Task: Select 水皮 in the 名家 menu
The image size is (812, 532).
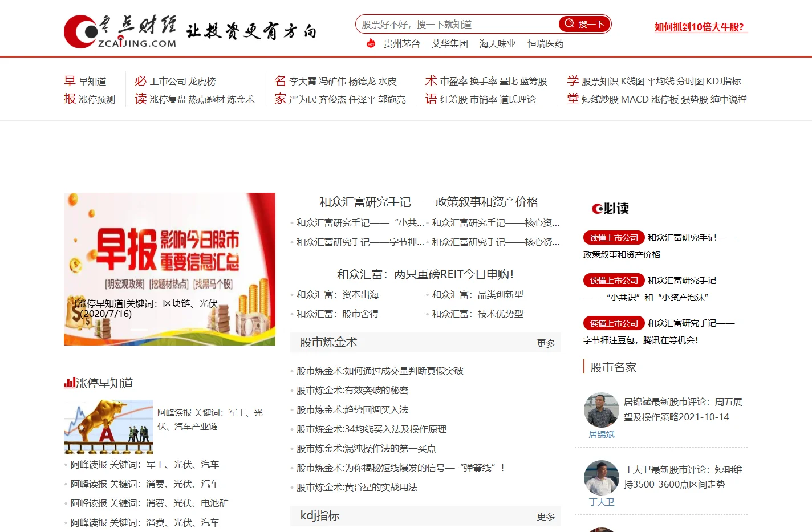Action: tap(387, 82)
